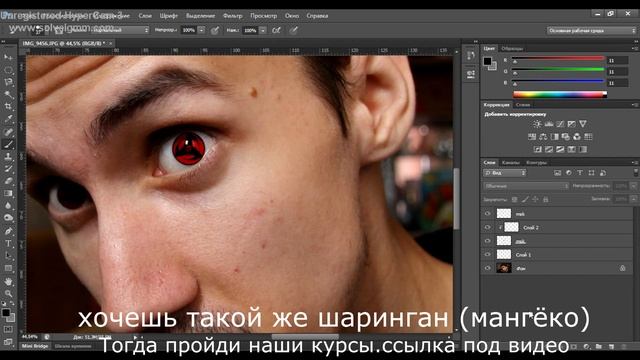Select the Move tool

click(x=8, y=58)
